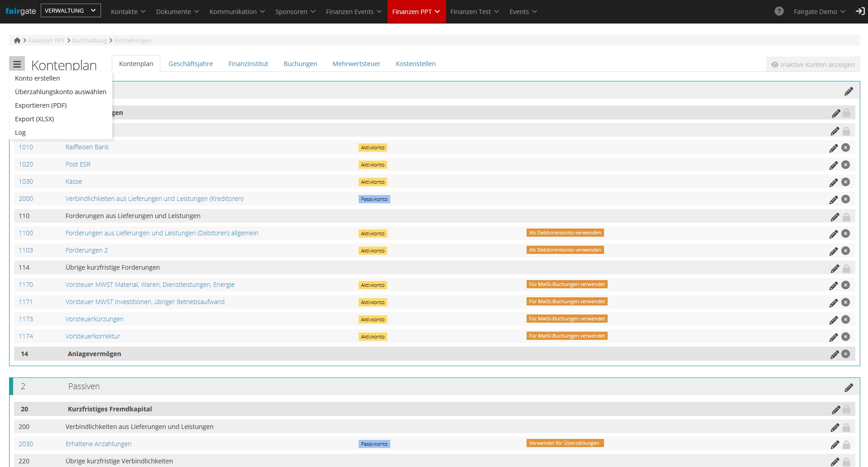
Task: Click the hamburger menu icon beside Kontenplan
Action: (x=17, y=64)
